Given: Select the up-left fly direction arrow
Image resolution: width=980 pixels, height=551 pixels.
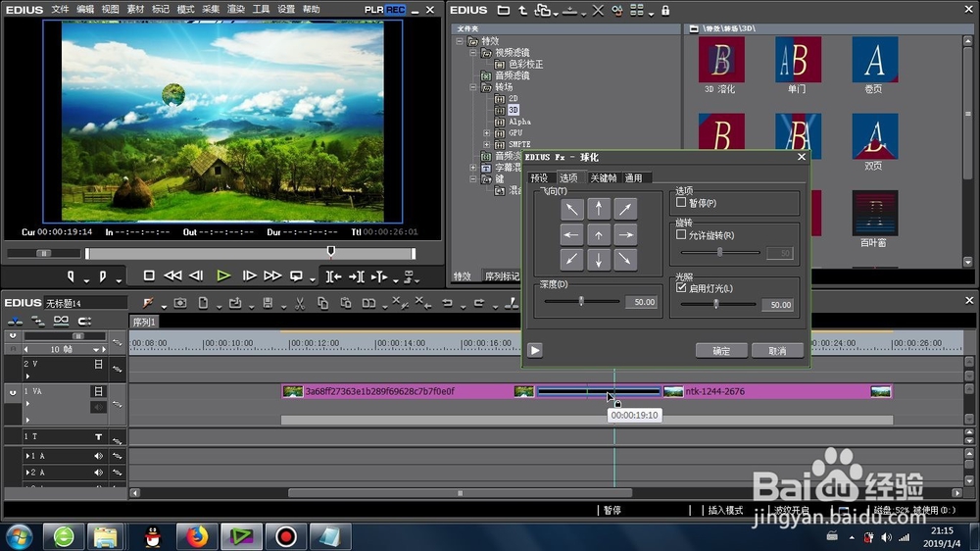Looking at the screenshot, I should point(572,209).
